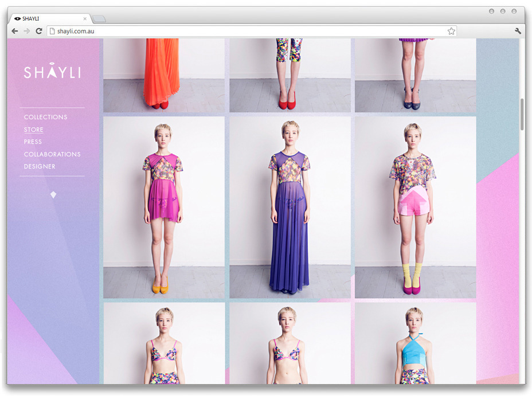This screenshot has width=532, height=399.
Task: Open the Press section
Action: pos(33,142)
